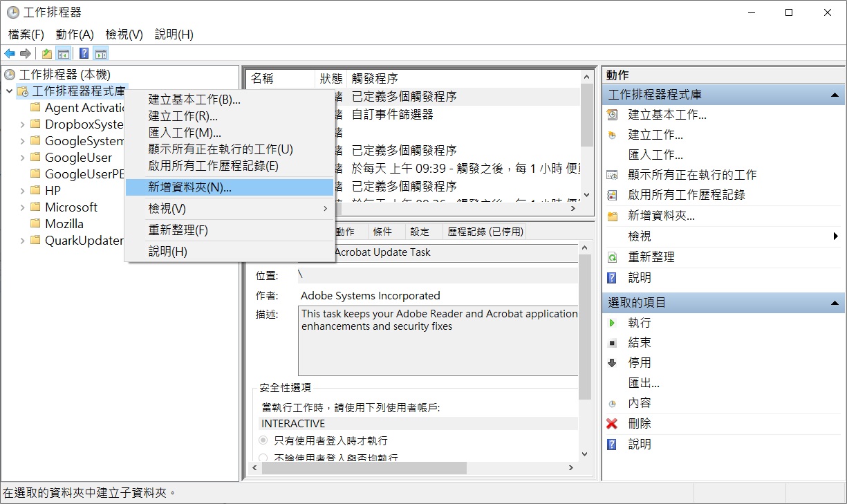Screen dimensions: 847x504
Task: Open 檢視(V) menu in menu bar
Action: click(124, 35)
